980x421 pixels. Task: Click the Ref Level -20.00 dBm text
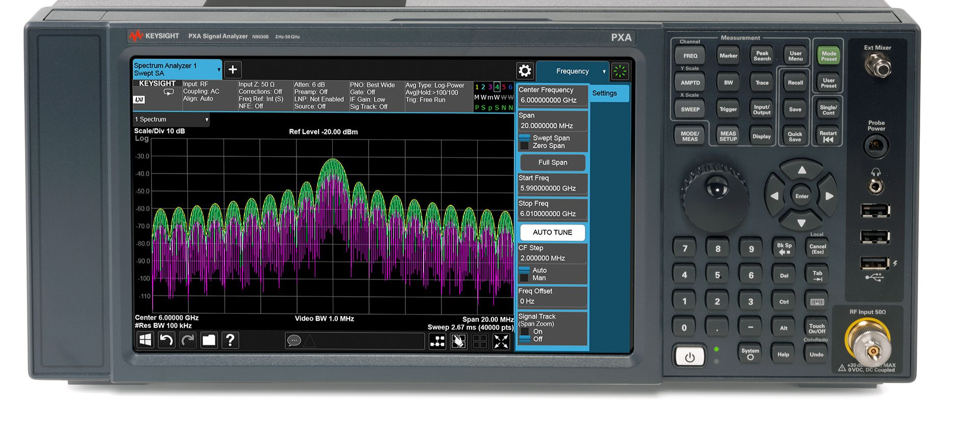point(323,132)
